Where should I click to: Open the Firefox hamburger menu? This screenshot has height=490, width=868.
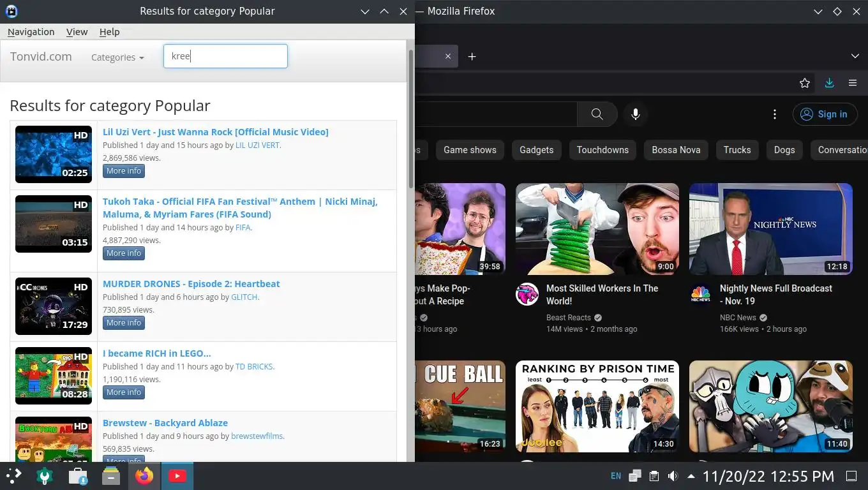853,83
